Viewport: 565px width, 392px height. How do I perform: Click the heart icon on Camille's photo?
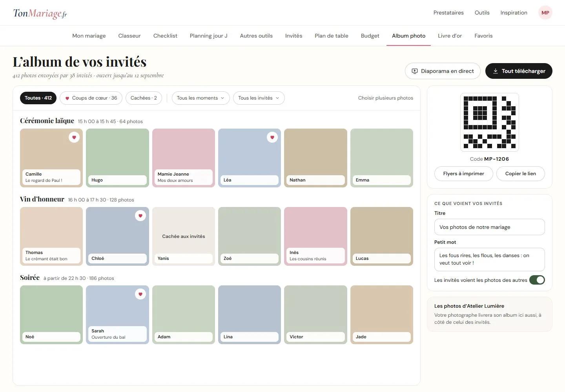tap(74, 137)
